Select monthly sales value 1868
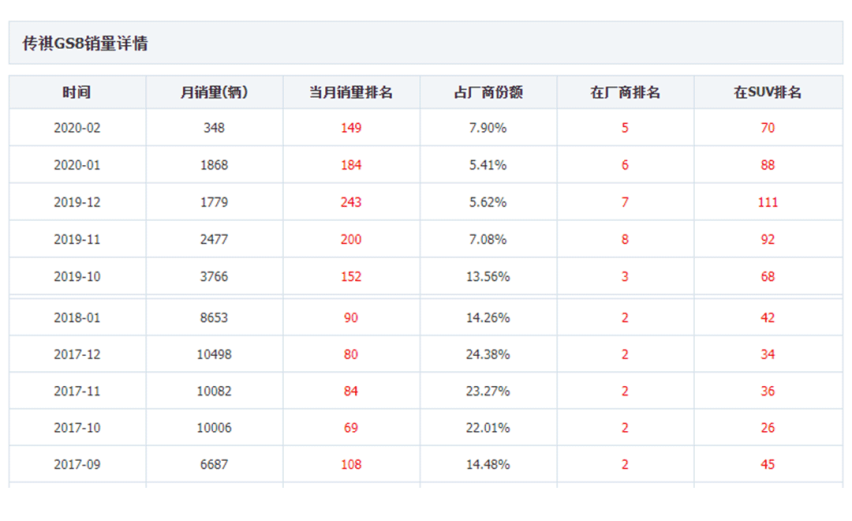Screen dimensions: 852x521 pyautogui.click(x=214, y=165)
